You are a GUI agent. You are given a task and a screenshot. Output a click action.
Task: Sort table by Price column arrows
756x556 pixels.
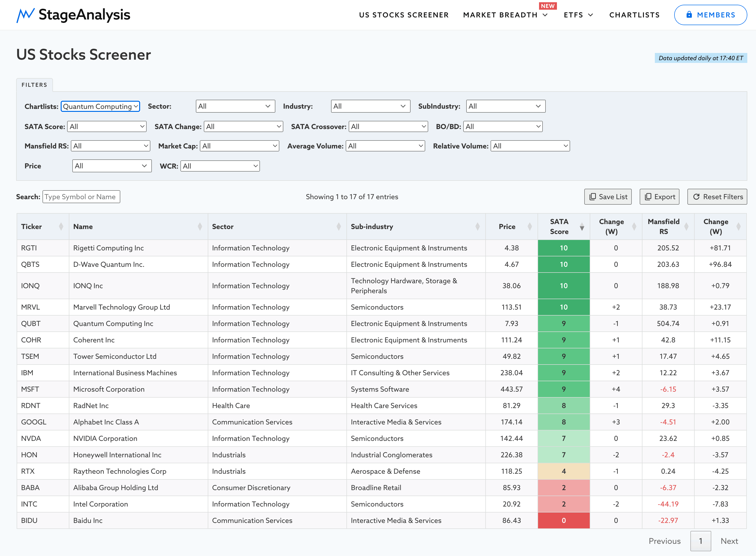click(530, 227)
